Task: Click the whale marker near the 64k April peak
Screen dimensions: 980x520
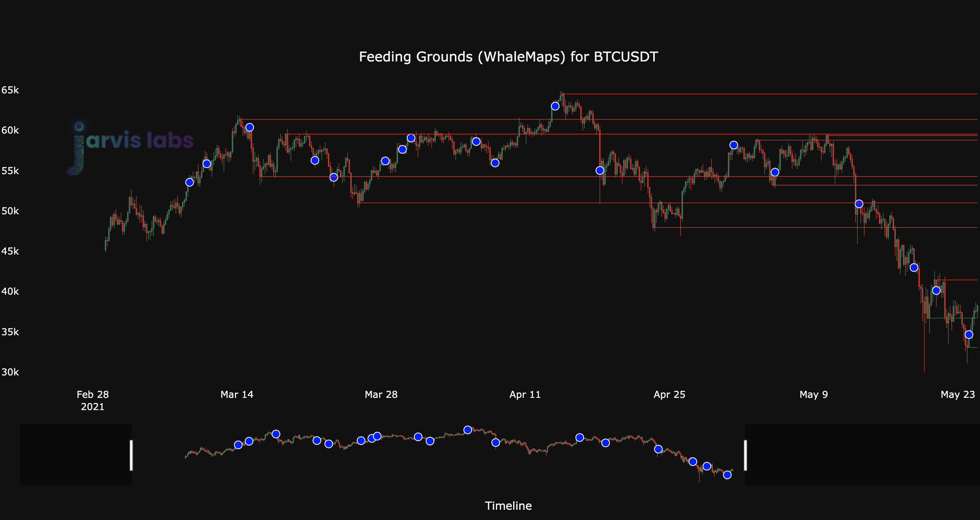Action: point(555,106)
